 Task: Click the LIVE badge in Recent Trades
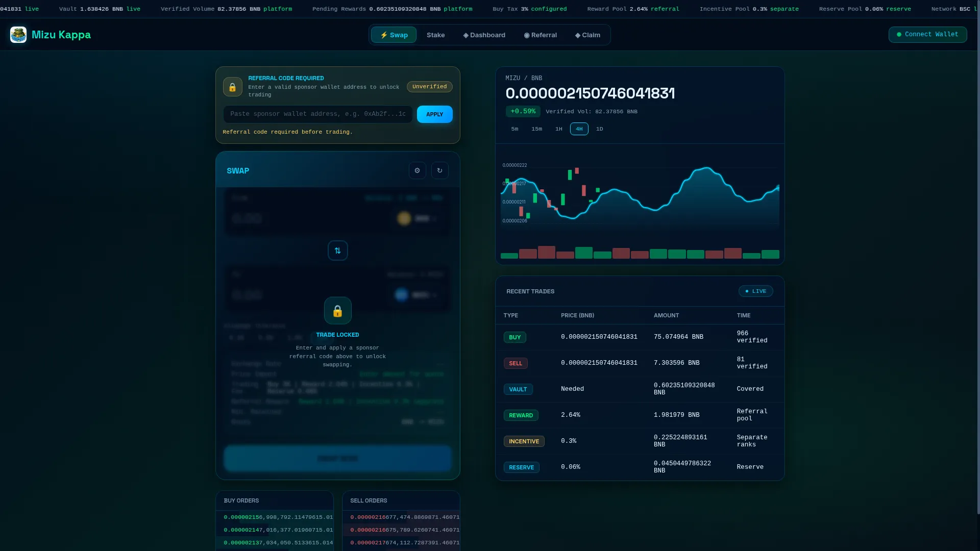point(756,291)
